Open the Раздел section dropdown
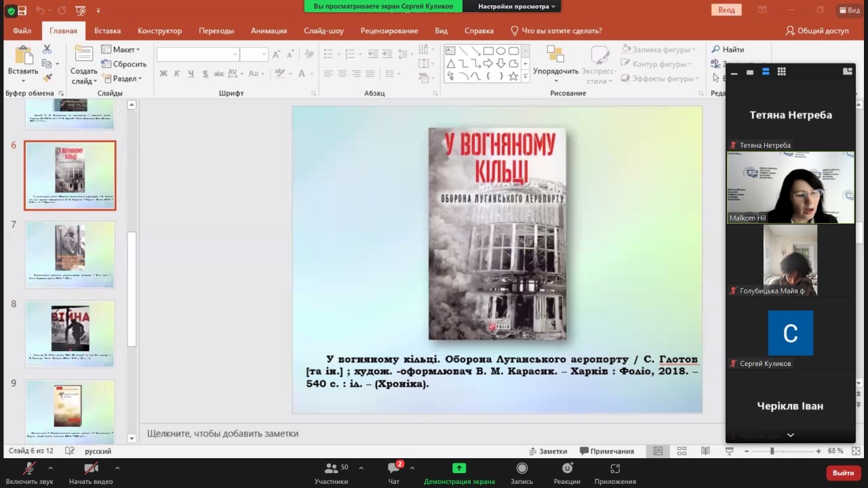 pos(121,79)
